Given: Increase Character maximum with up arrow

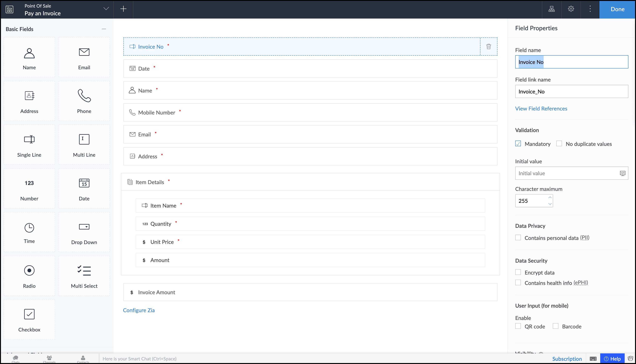Looking at the screenshot, I should coord(550,198).
